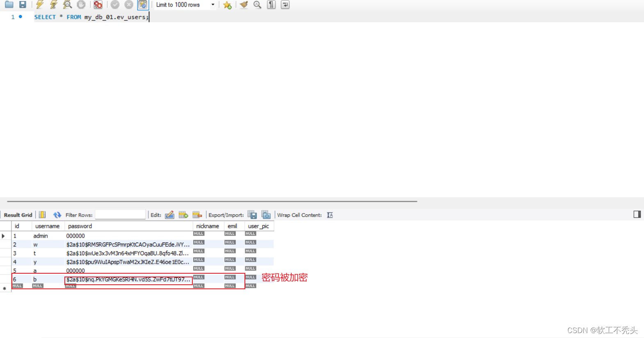
Task: Select the hashed password starting $2a$10$pu9WuI
Action: point(128,262)
